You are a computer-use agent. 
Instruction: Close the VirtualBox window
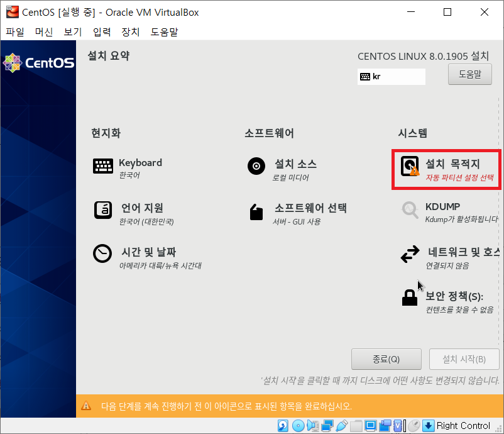[484, 12]
